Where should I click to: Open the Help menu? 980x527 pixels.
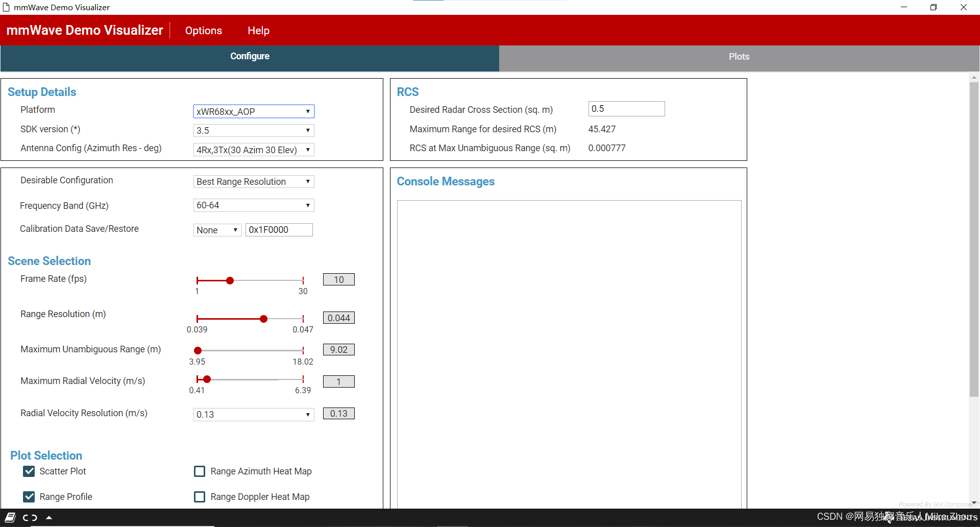(258, 31)
